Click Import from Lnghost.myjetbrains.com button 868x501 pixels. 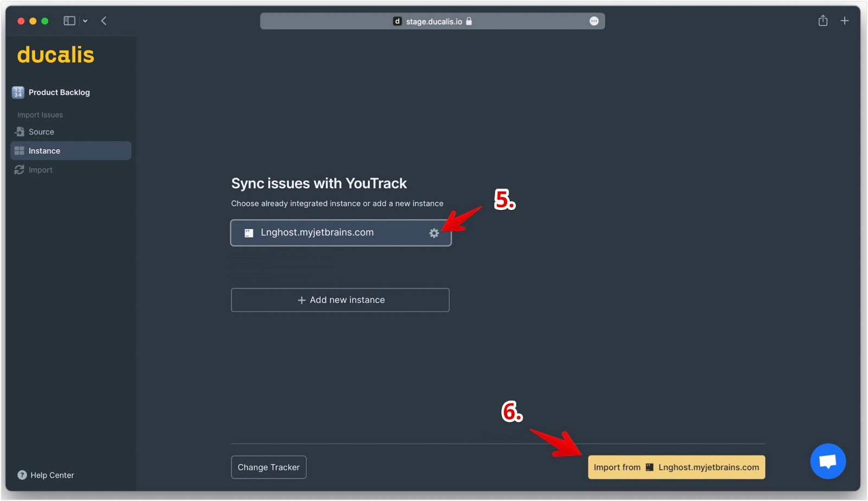(x=676, y=467)
